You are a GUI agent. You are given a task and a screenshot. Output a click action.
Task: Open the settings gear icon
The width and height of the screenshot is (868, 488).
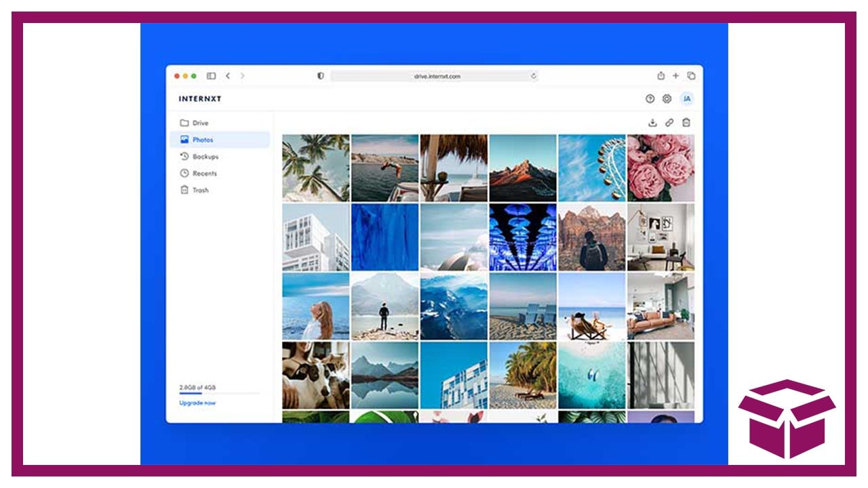coord(667,99)
